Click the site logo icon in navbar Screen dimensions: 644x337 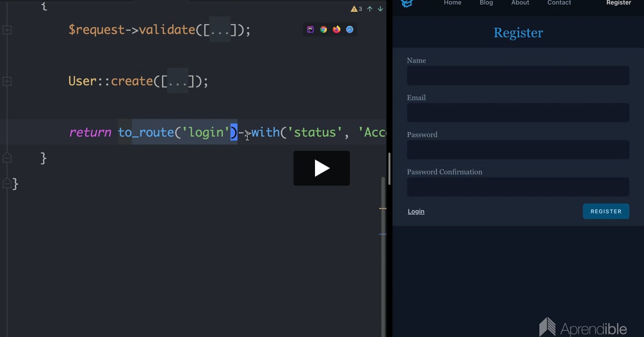tap(407, 3)
